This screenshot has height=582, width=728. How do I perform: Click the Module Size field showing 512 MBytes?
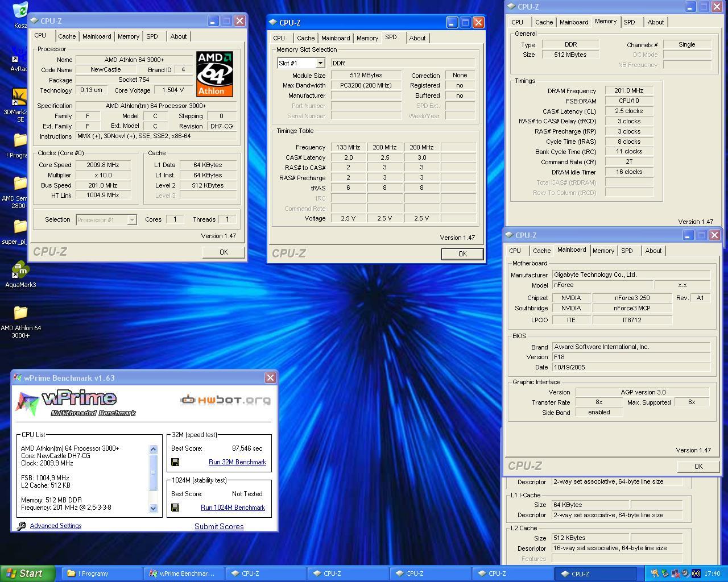pos(366,75)
